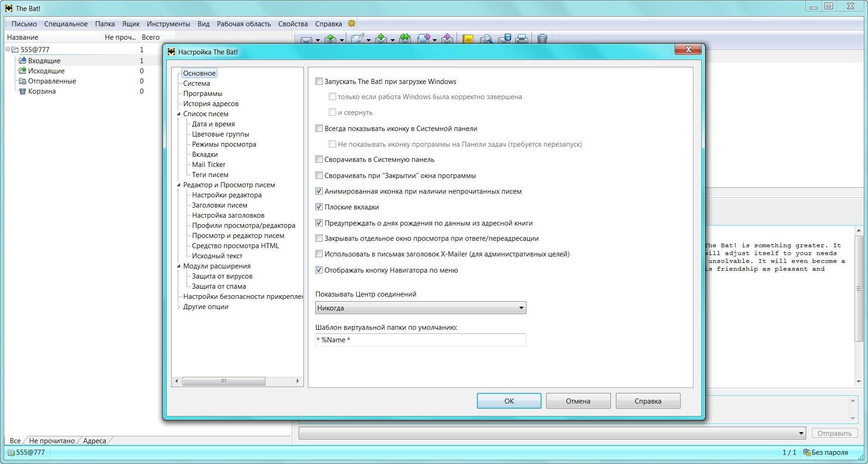The image size is (868, 464).
Task: Open the Показывать Центр соединений dropdown
Action: (x=421, y=308)
